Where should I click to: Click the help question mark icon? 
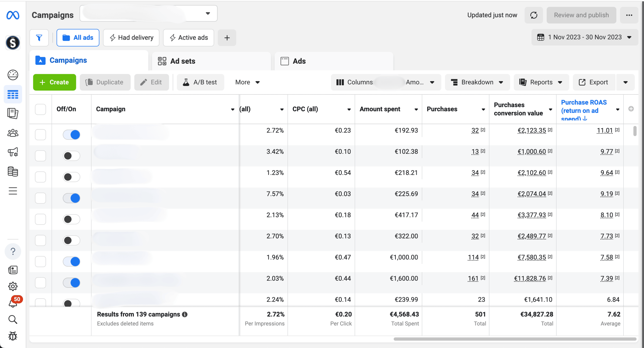point(13,251)
